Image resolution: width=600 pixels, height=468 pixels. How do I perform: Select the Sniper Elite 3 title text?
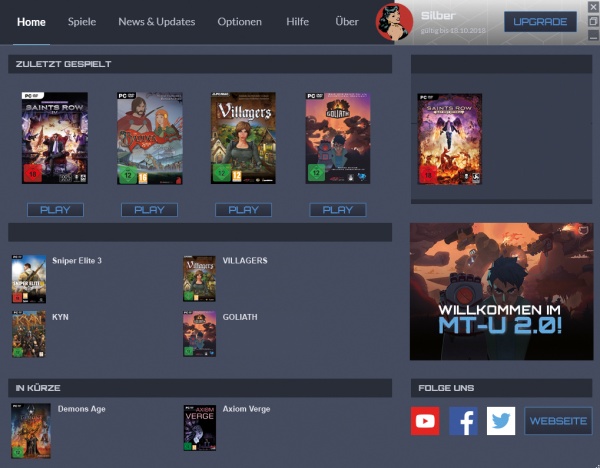77,261
